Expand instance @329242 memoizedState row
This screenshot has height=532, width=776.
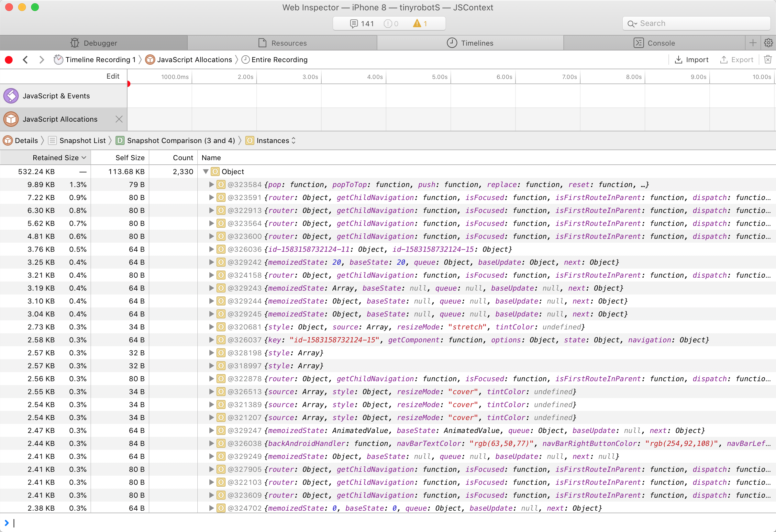(x=211, y=262)
